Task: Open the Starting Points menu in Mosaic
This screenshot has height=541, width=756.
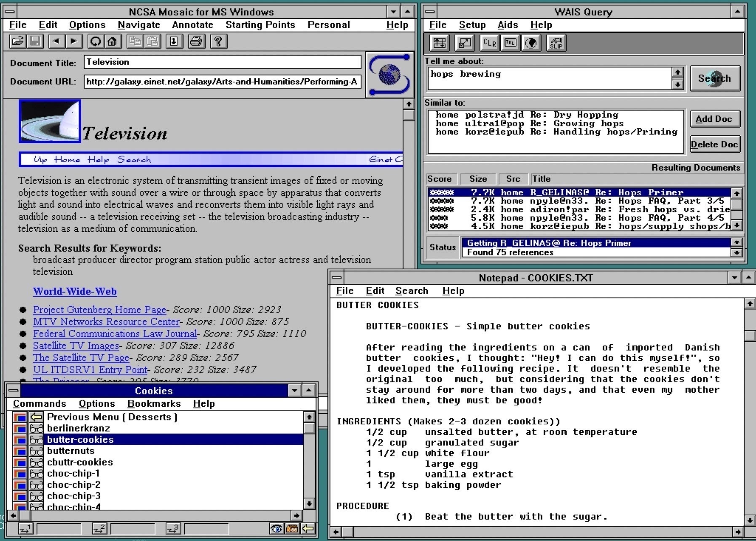Action: (260, 25)
